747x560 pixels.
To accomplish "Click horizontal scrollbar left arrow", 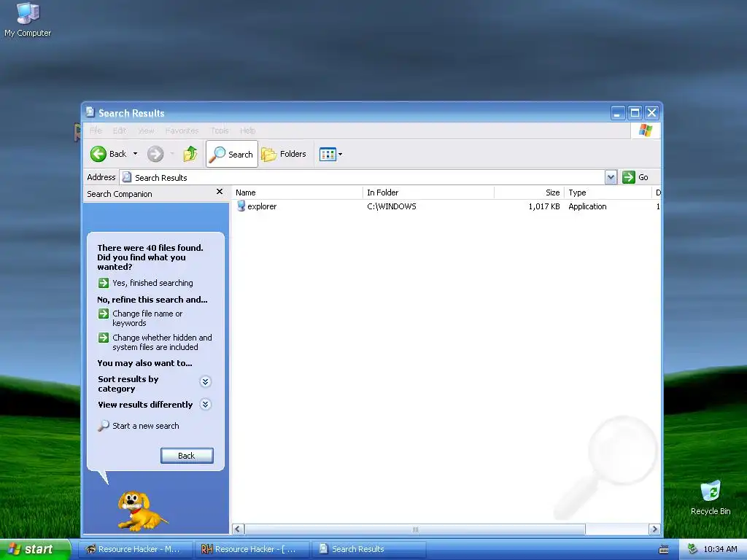I will pos(238,529).
